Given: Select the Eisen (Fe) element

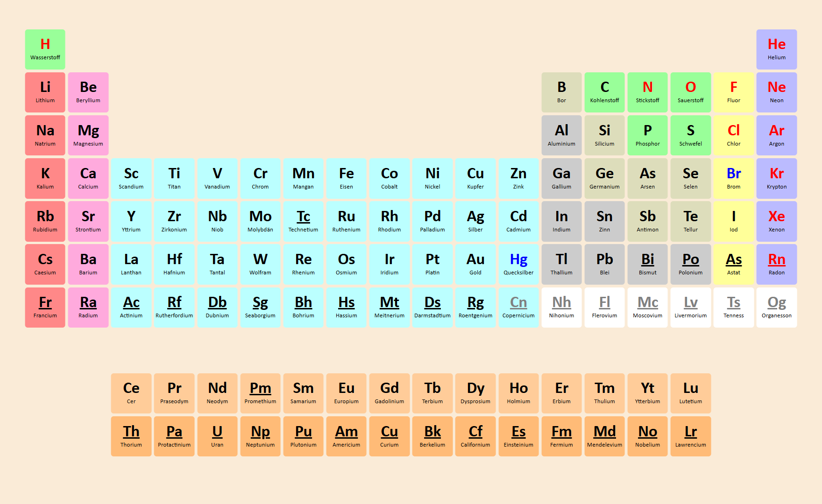Looking at the screenshot, I should pos(347,178).
